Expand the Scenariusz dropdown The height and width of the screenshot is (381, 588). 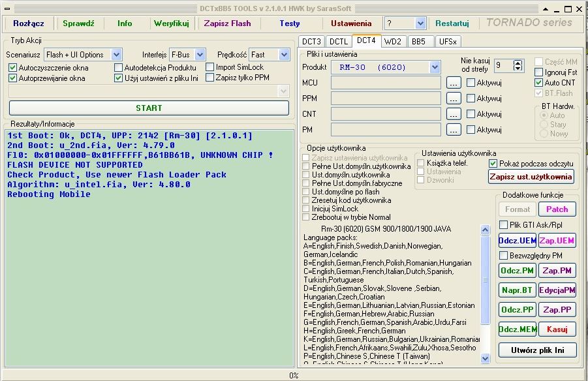click(x=117, y=55)
